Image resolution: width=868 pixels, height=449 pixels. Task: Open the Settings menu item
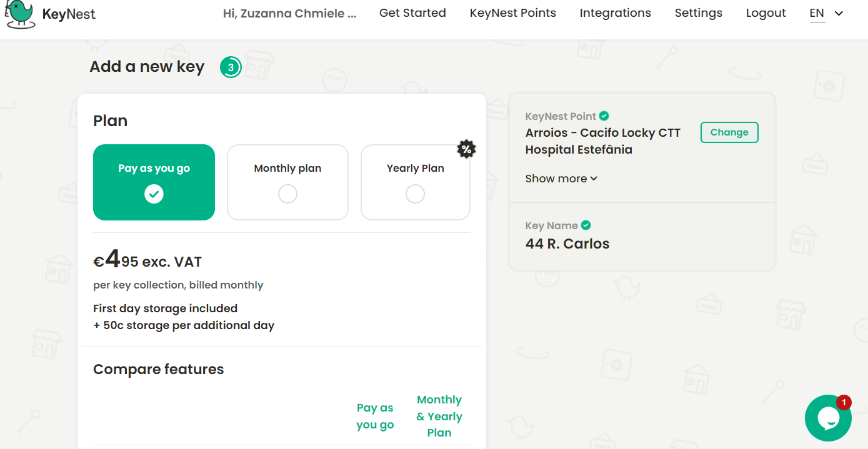(699, 13)
